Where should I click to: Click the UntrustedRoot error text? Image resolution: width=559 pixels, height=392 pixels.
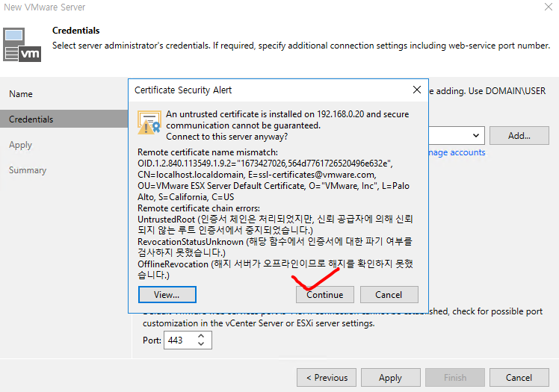275,225
